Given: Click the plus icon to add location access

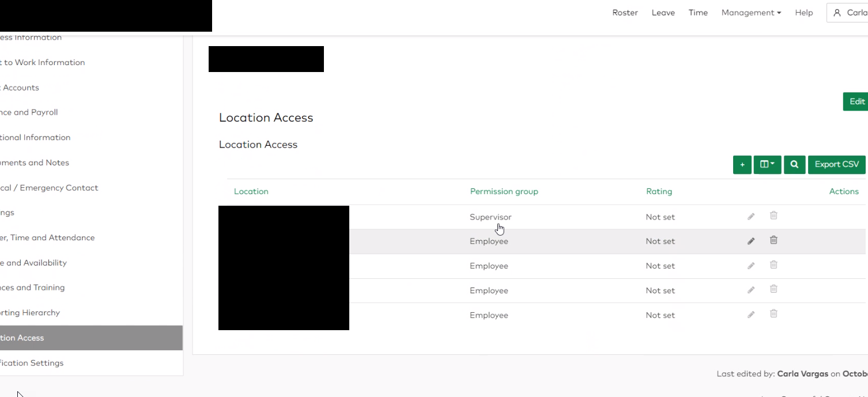Looking at the screenshot, I should tap(742, 164).
